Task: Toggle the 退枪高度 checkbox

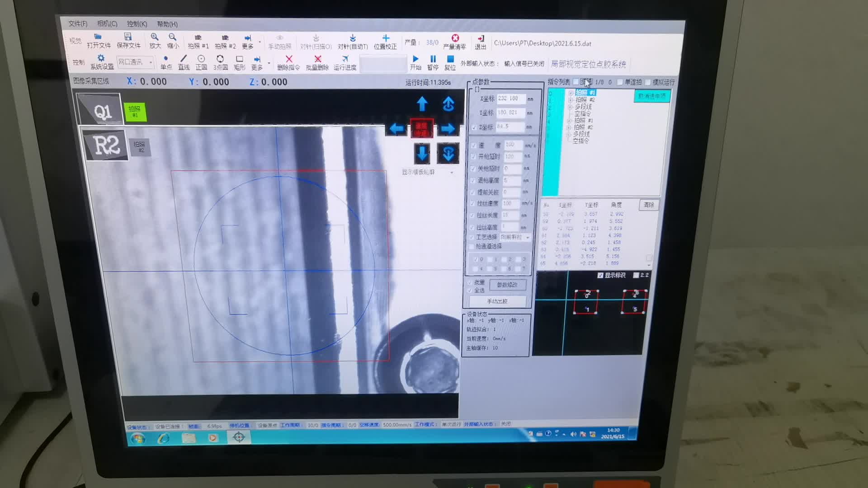Action: 473,180
